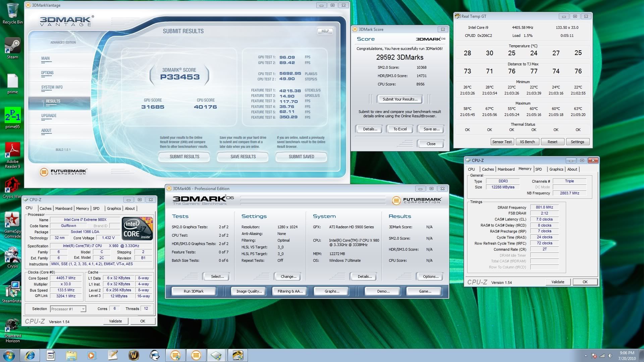
Task: Switch to Mainboard tab in left CPU-Z window
Action: [64, 208]
